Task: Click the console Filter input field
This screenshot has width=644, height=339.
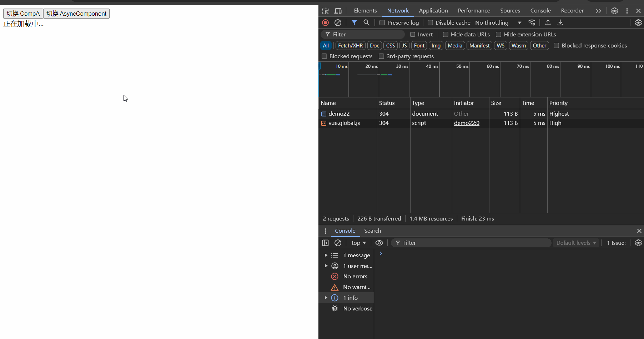Action: pyautogui.click(x=471, y=243)
